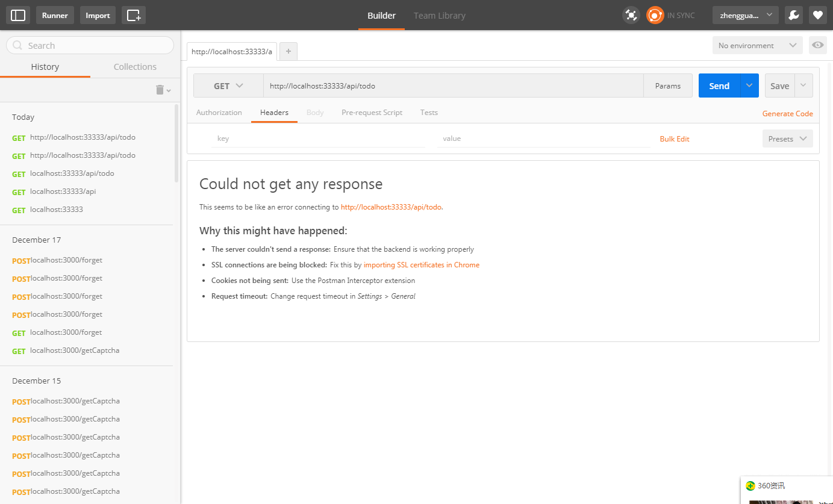Click the "Could not get any response" heading
Viewport: 833px width, 504px height.
tap(291, 184)
